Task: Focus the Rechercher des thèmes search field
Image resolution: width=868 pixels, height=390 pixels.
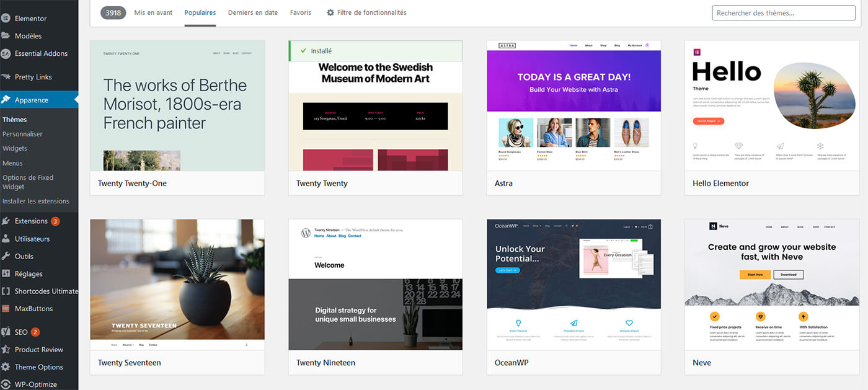Action: (785, 12)
